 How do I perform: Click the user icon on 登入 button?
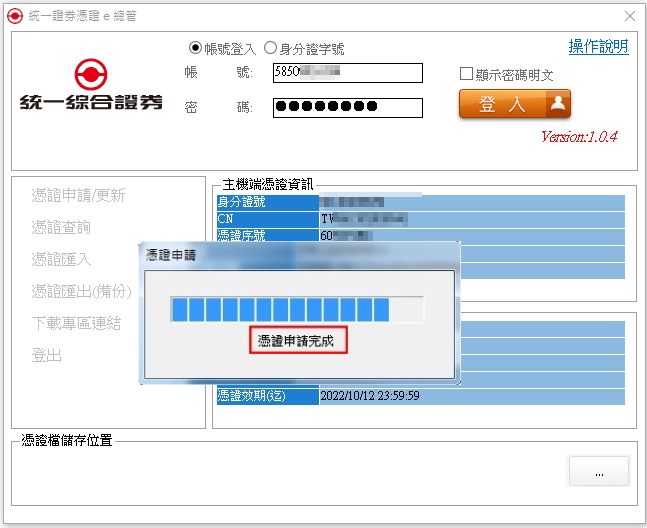pyautogui.click(x=558, y=103)
